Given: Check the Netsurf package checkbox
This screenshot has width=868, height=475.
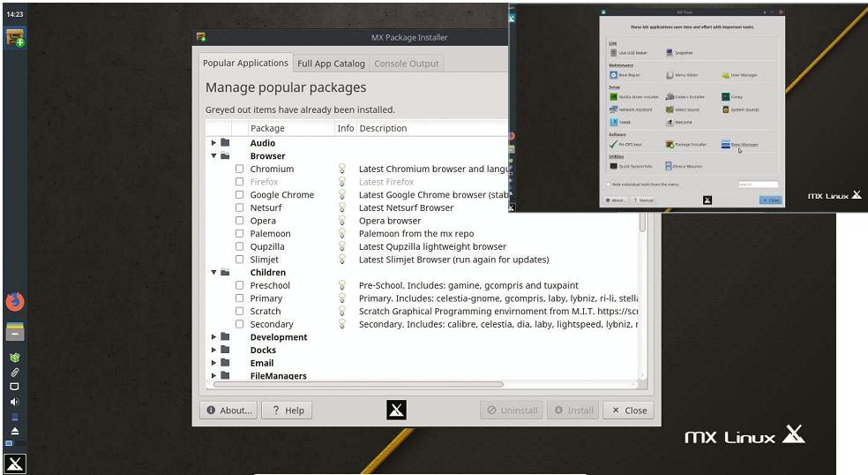Looking at the screenshot, I should tap(239, 207).
